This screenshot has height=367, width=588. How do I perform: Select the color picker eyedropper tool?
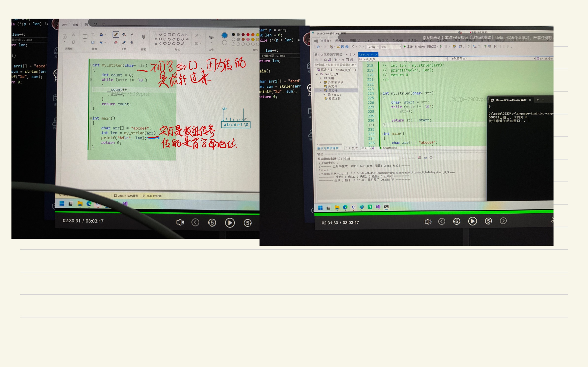pyautogui.click(x=124, y=43)
